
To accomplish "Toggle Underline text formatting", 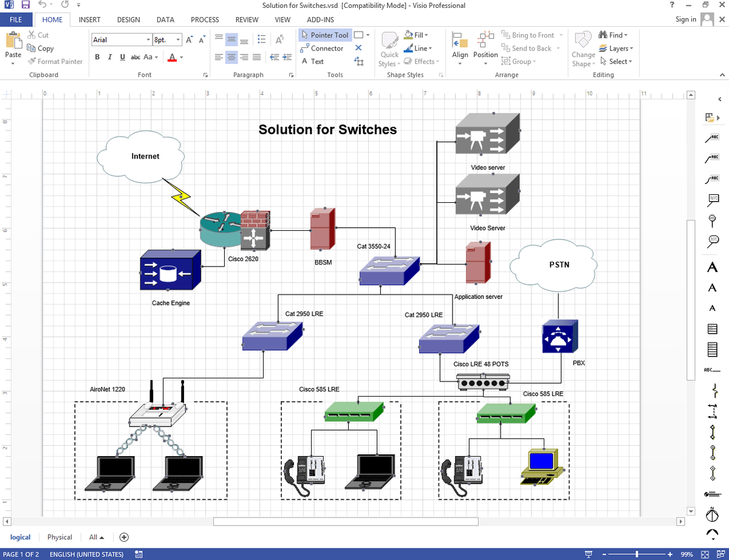I will tap(122, 57).
